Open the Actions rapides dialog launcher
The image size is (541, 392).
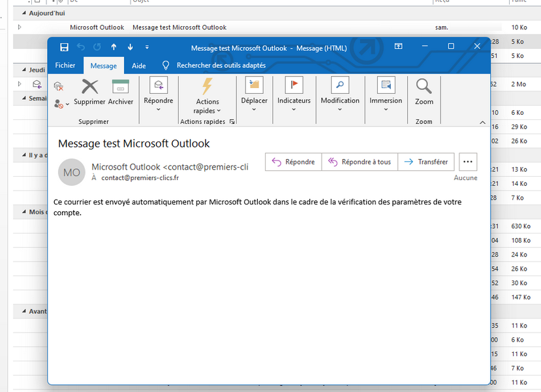pos(232,122)
